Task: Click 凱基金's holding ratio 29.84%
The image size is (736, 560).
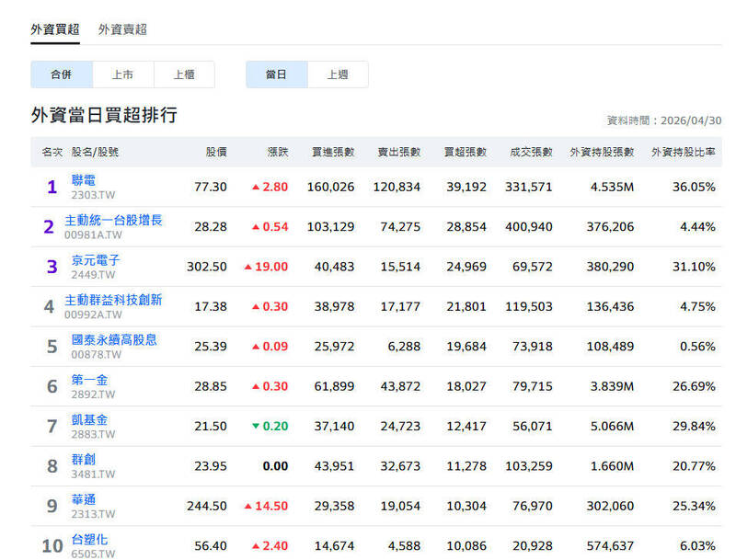Action: tap(695, 427)
